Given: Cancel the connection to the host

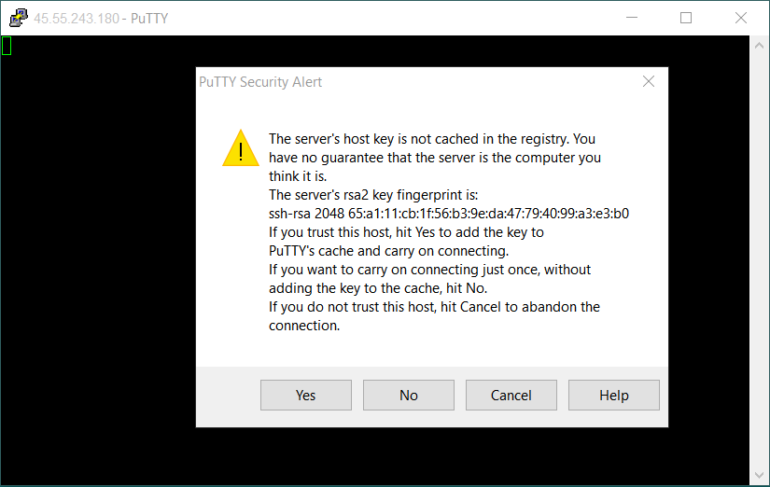Looking at the screenshot, I should pyautogui.click(x=511, y=395).
